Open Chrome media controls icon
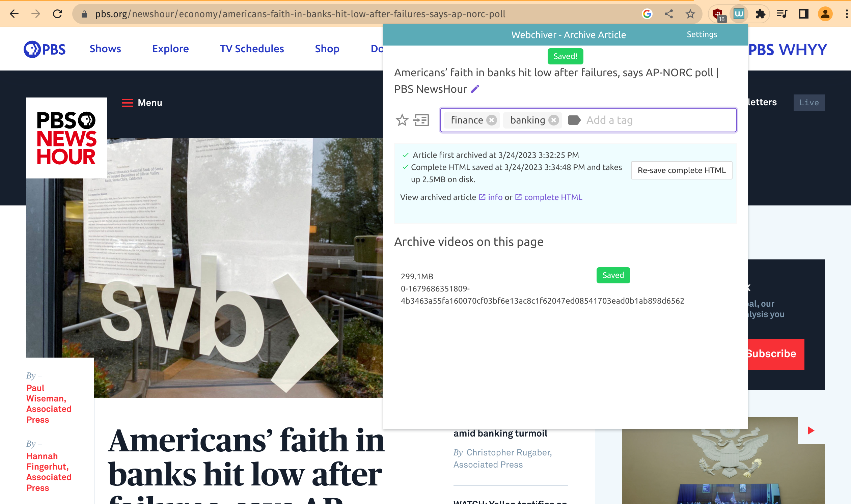This screenshot has width=851, height=504. [782, 14]
